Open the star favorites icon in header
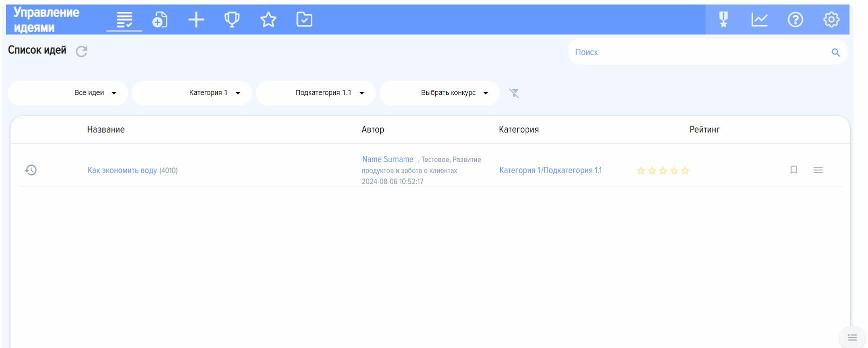The width and height of the screenshot is (868, 348). pos(268,20)
